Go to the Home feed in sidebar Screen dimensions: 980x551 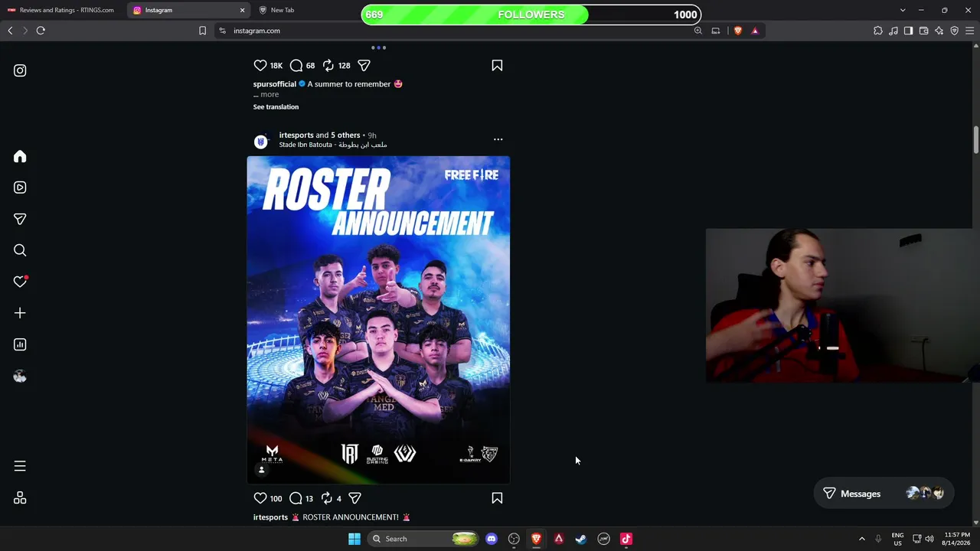(20, 156)
